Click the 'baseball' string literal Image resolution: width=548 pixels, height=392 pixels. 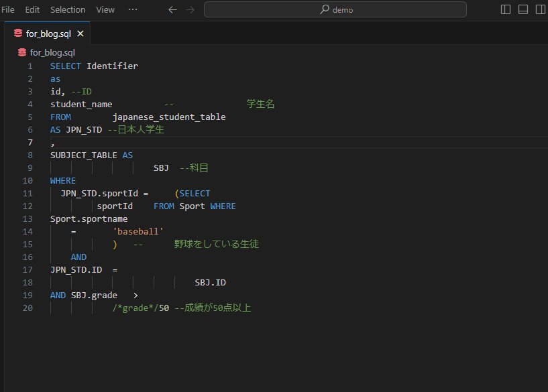tap(138, 232)
